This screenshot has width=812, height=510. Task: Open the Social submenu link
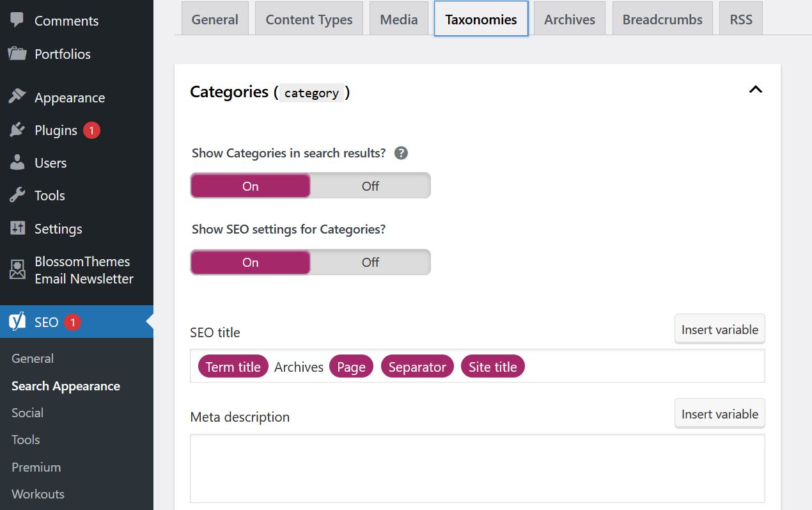[x=27, y=413]
